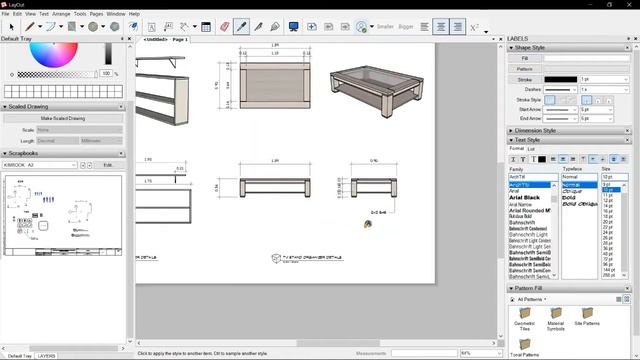Open the Tools menu
640x360 pixels.
tap(80, 13)
